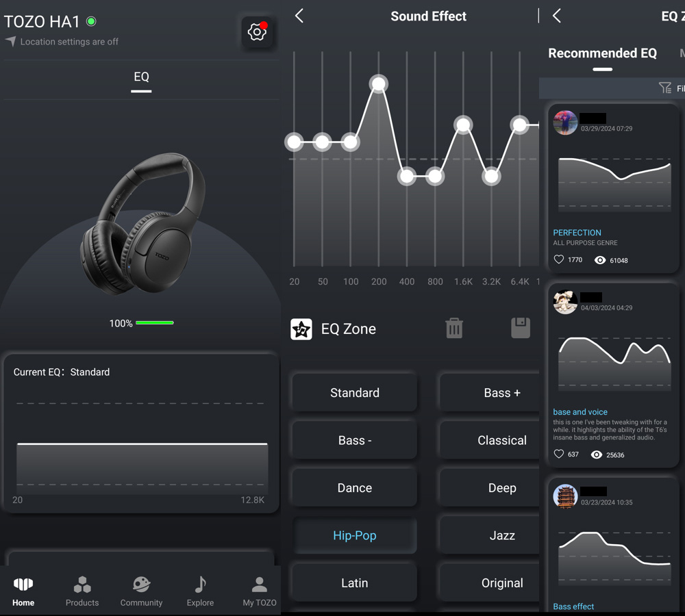The image size is (685, 616).
Task: Click 'ALL PURPOSE GENRE' description
Action: tap(586, 243)
